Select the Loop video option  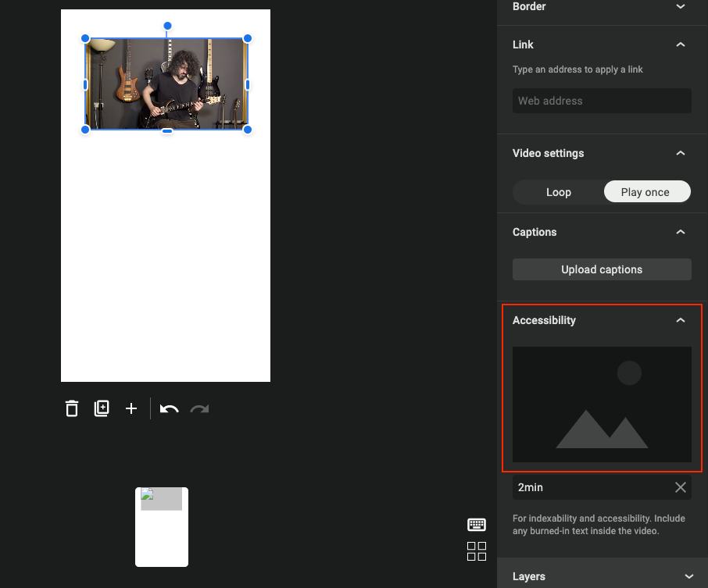(x=559, y=192)
